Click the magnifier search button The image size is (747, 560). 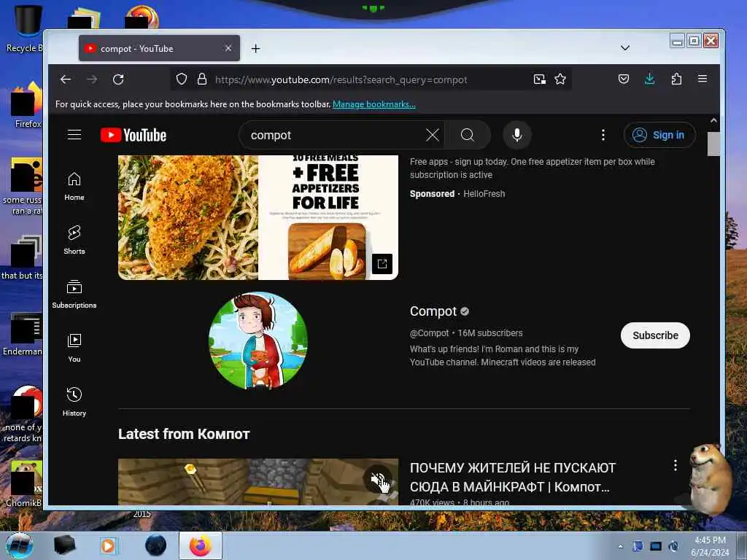[x=468, y=135]
